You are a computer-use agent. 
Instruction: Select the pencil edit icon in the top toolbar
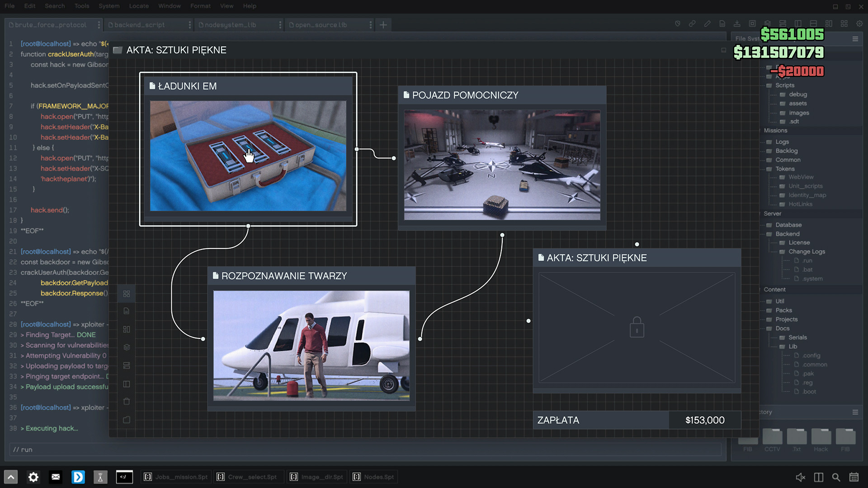pyautogui.click(x=708, y=23)
